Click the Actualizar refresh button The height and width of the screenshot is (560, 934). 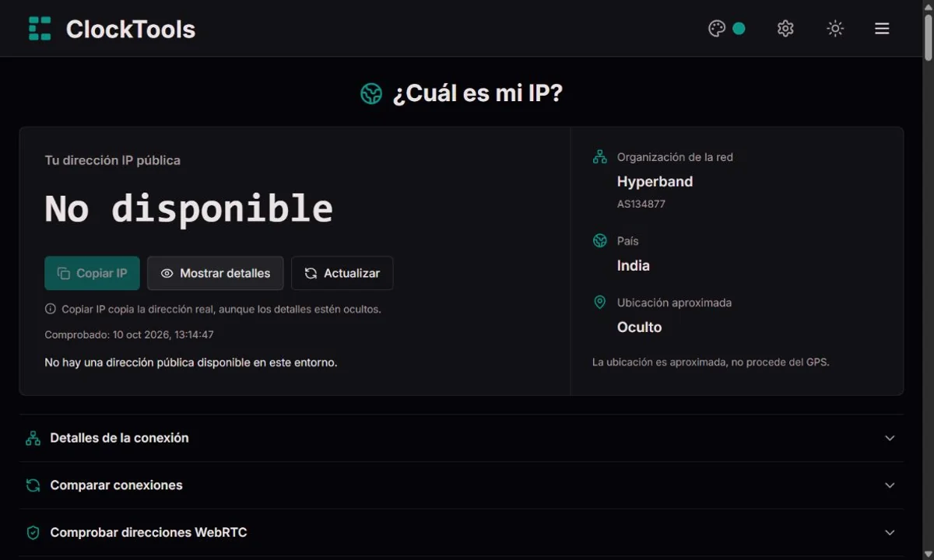[x=342, y=273]
